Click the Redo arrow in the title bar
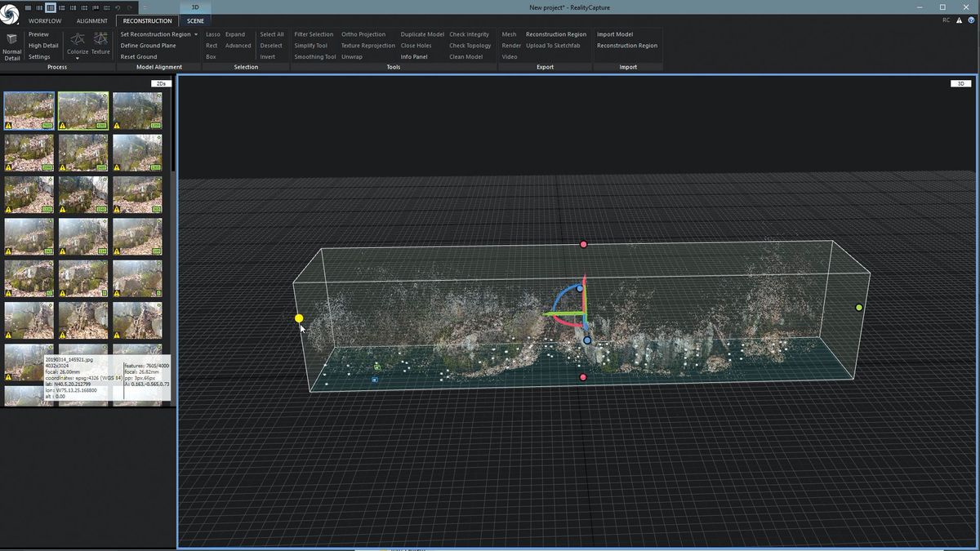 [x=128, y=8]
